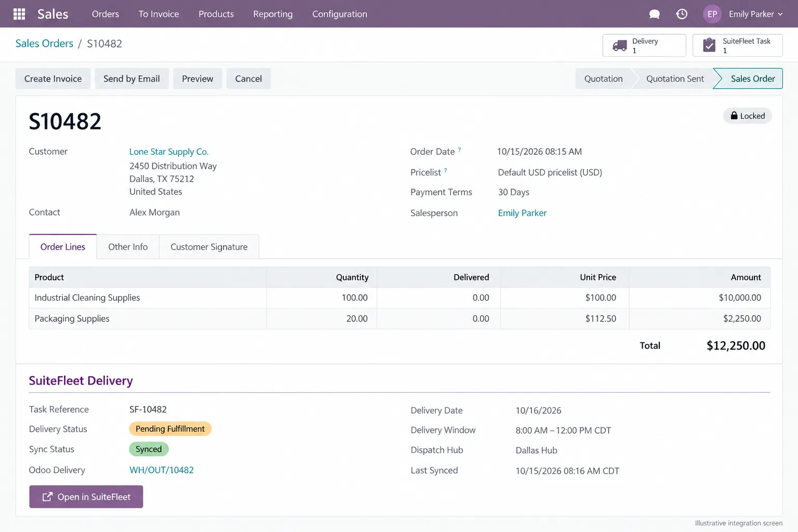Screen dimensions: 798x532
Task: Open the activities clock icon
Action: [682, 14]
